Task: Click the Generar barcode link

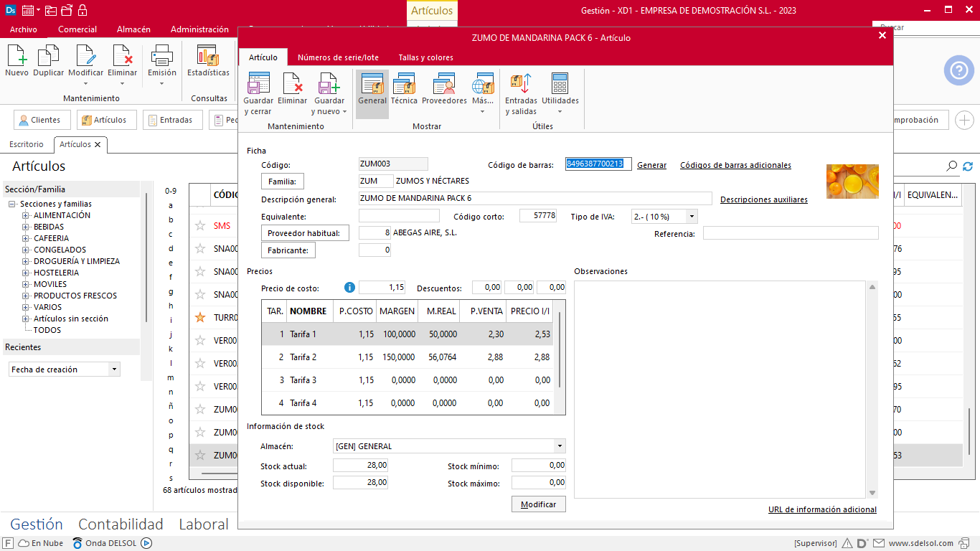Action: (651, 165)
